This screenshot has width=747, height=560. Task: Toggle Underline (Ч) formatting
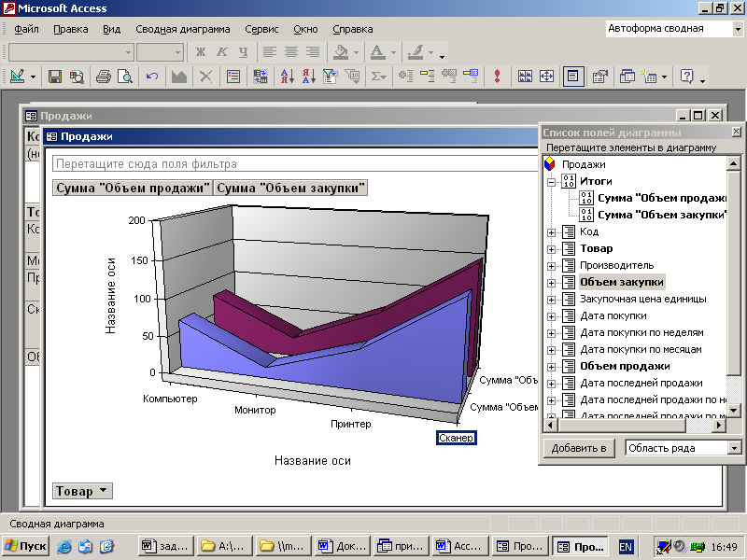(x=244, y=52)
